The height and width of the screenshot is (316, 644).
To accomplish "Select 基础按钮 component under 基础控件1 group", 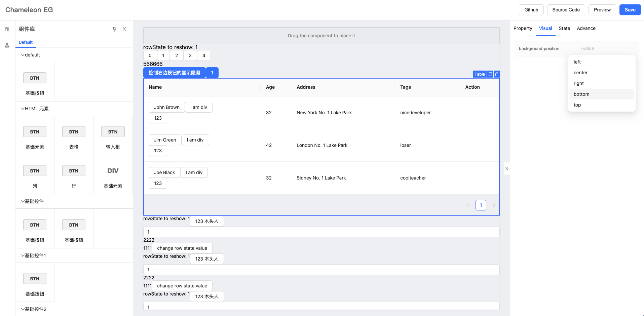I will [x=35, y=282].
